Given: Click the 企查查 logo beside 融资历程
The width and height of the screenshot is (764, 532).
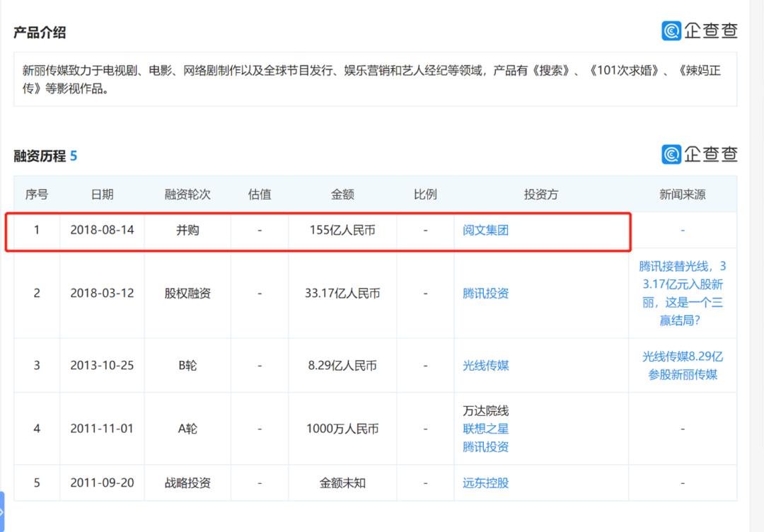Looking at the screenshot, I should click(x=699, y=154).
